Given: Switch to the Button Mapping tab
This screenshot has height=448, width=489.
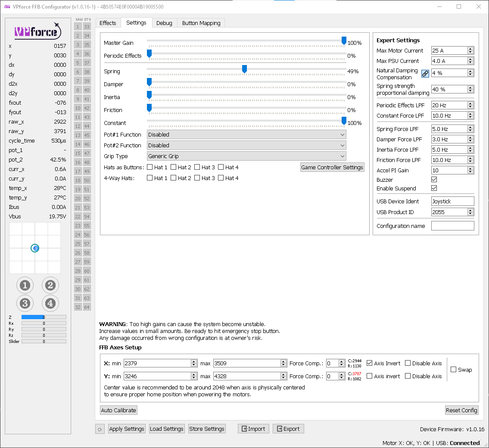Looking at the screenshot, I should pos(201,23).
